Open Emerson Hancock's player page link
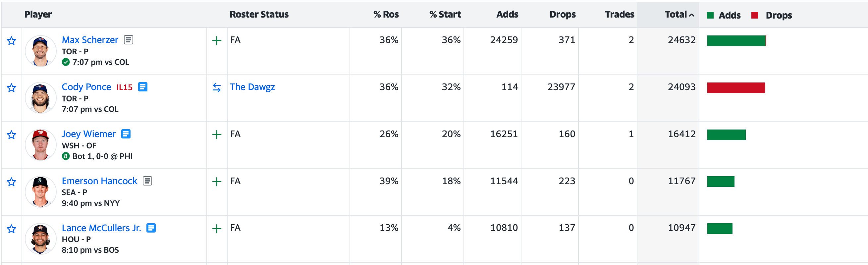This screenshot has height=265, width=868. click(x=99, y=181)
